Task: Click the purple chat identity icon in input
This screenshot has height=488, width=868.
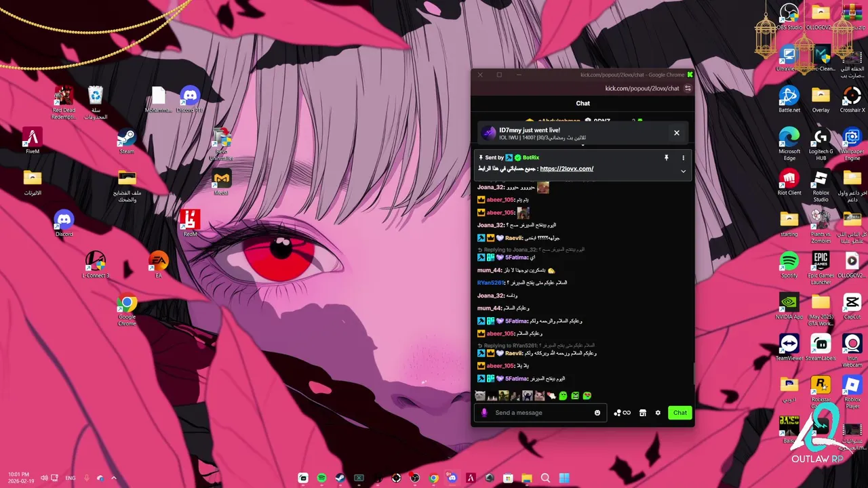Action: [484, 413]
